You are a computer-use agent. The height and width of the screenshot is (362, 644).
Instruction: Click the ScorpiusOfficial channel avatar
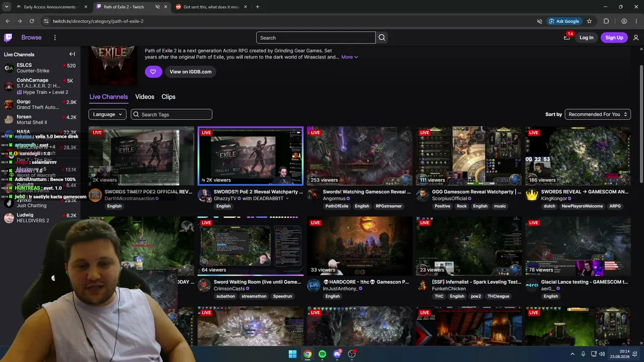tap(423, 195)
